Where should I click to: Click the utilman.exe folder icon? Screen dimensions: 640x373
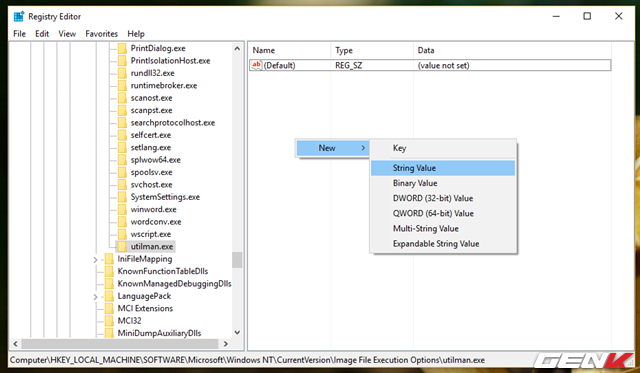122,246
